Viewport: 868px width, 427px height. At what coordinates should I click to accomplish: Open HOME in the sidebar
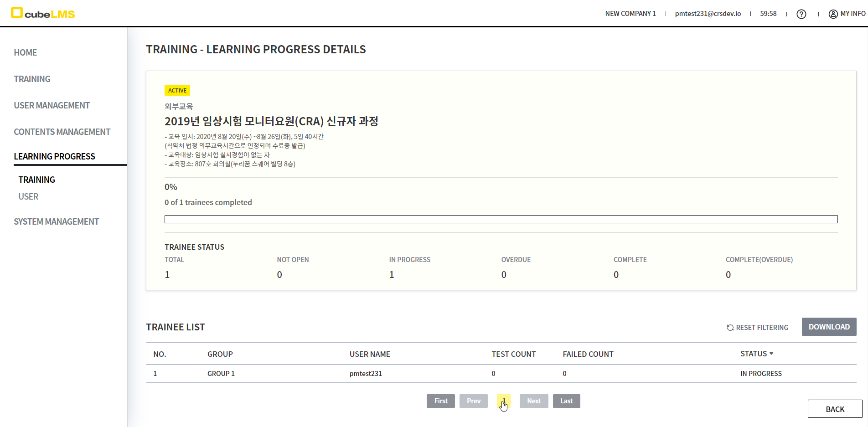(26, 52)
